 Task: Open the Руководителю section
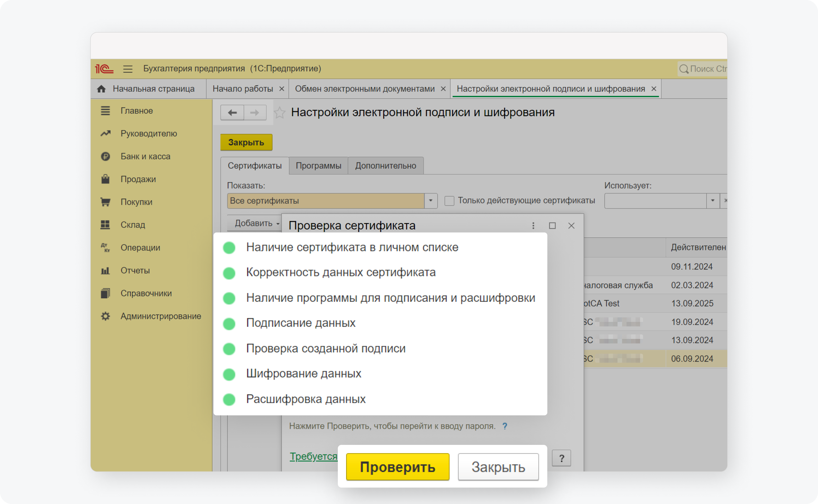click(x=149, y=133)
